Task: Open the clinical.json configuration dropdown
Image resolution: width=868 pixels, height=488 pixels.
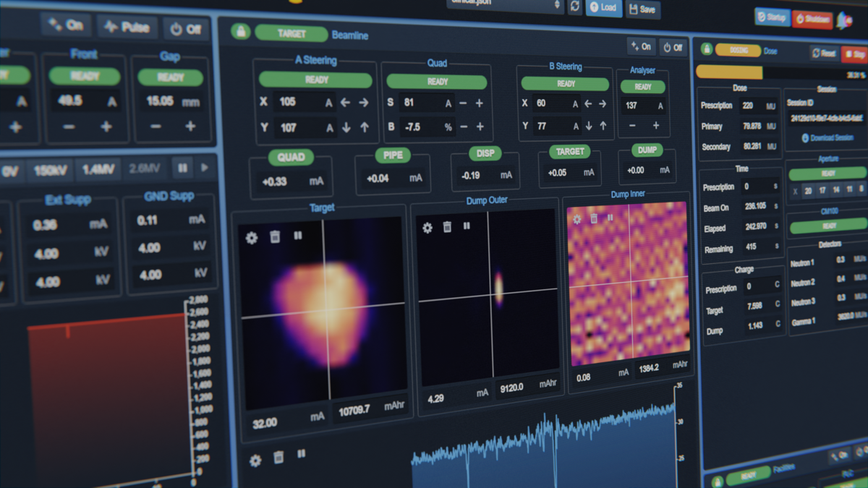Action: (505, 4)
